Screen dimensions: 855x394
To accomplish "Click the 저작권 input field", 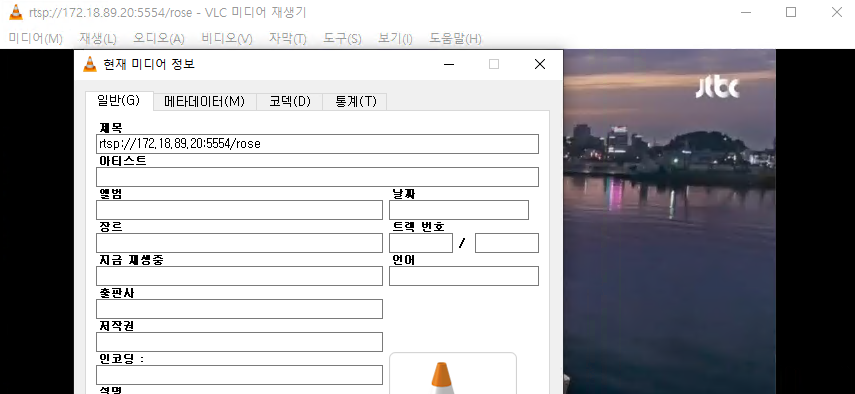I will [239, 342].
